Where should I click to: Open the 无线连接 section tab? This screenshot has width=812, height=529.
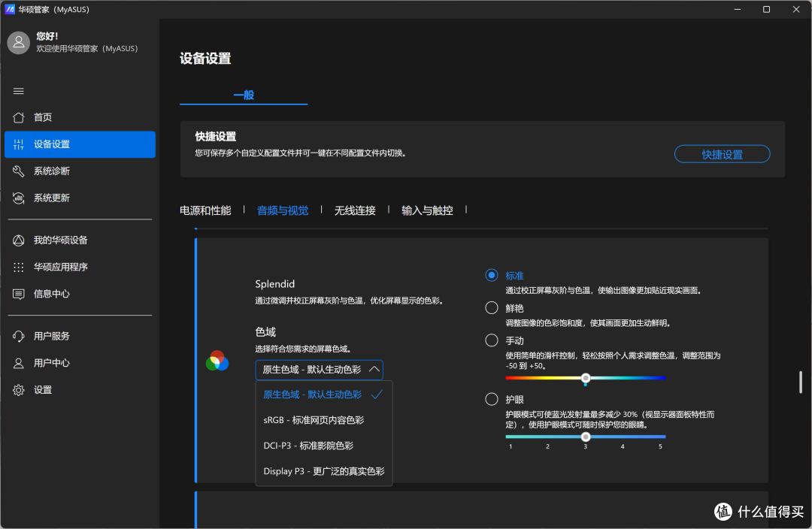[355, 210]
